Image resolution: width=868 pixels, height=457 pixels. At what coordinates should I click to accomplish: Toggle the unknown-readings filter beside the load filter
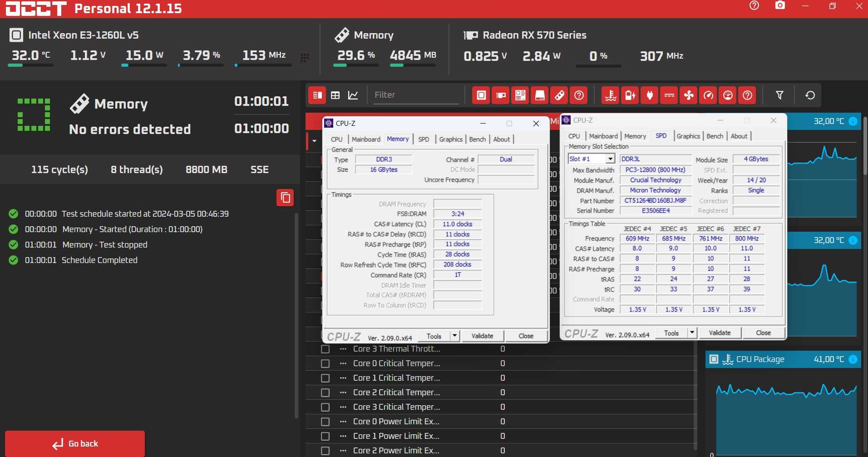(747, 95)
